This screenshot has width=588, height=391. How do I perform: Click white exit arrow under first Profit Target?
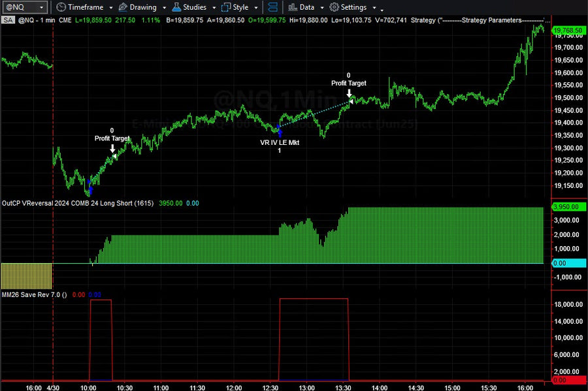[x=112, y=148]
